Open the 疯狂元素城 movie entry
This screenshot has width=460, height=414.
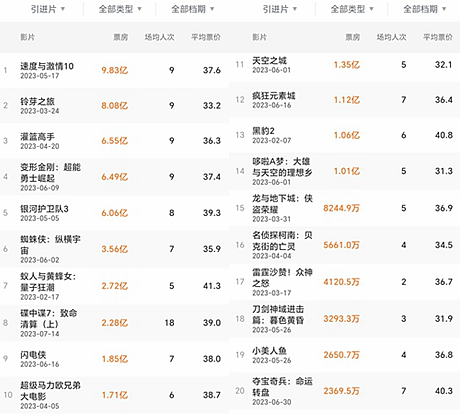pos(274,96)
